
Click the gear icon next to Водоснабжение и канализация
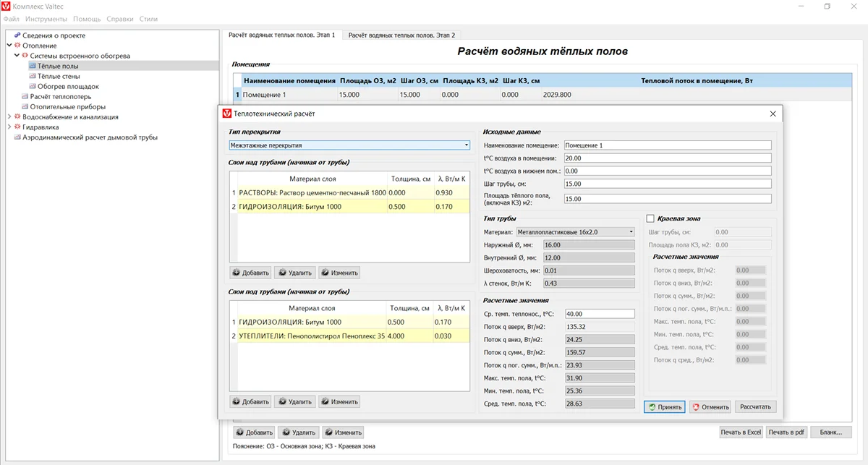click(17, 116)
